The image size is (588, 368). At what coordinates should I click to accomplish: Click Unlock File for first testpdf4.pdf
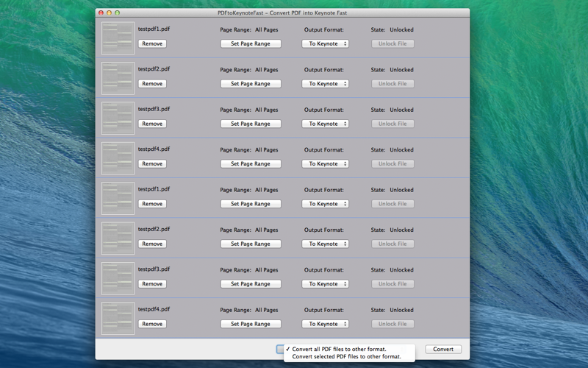click(392, 163)
